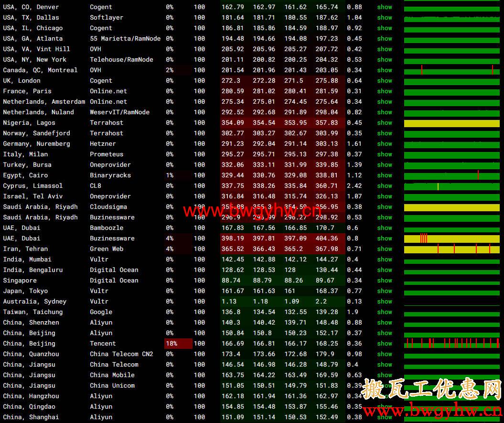Select 'Binaryracks' provider text
Screen dimensions: 504x423
pos(110,175)
